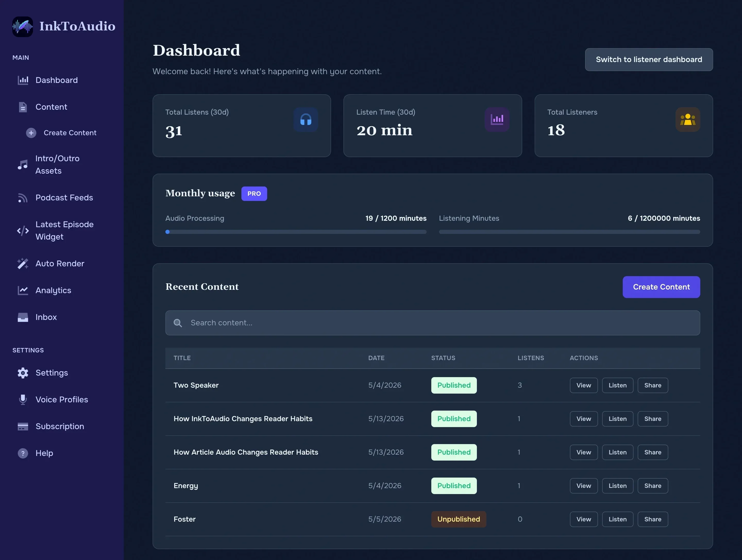Viewport: 742px width, 560px height.
Task: Click the STATUS column header
Action: click(443, 358)
